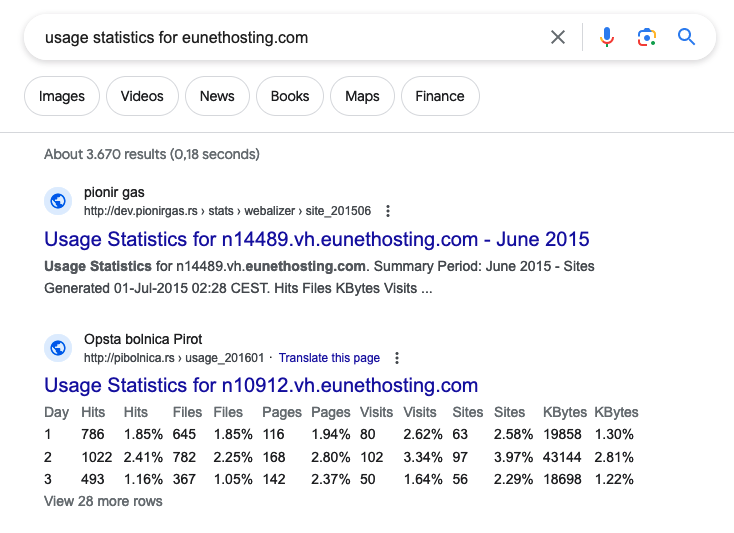This screenshot has height=533, width=734.
Task: Focus the search query input field
Action: [290, 37]
